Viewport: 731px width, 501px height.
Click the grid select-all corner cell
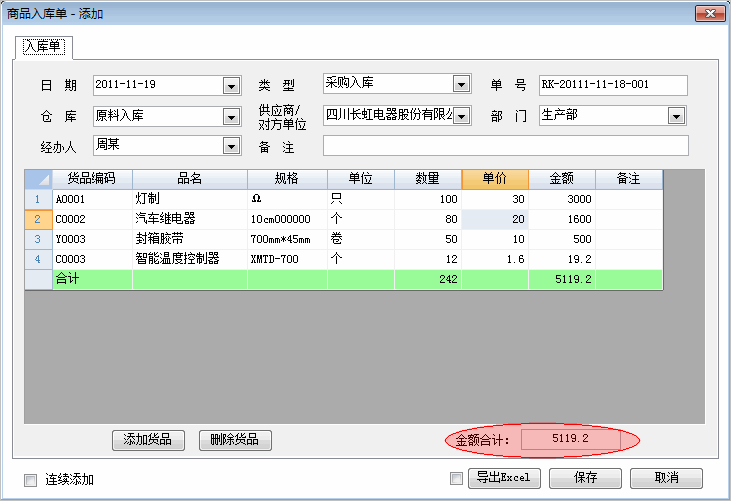tap(38, 179)
